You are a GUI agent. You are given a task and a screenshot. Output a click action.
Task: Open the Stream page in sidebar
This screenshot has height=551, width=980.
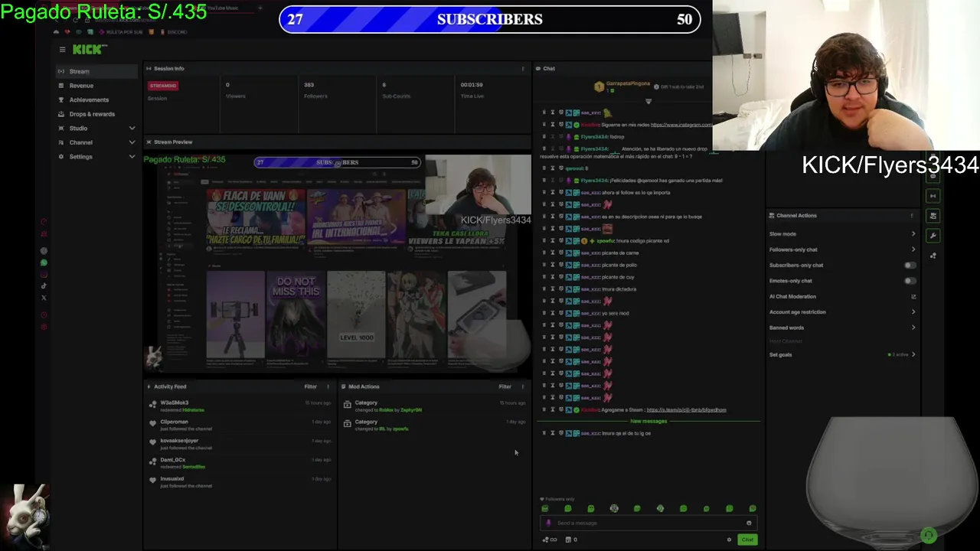coord(96,71)
